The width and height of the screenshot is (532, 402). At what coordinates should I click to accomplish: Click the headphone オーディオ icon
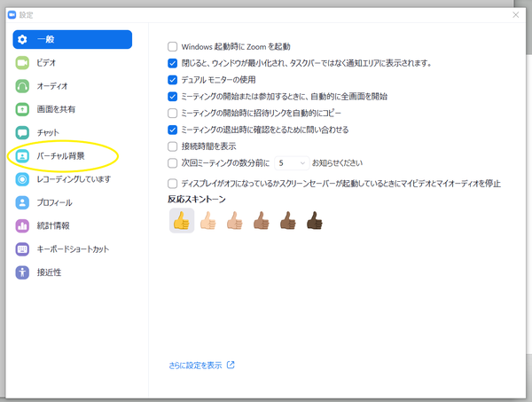click(x=22, y=86)
